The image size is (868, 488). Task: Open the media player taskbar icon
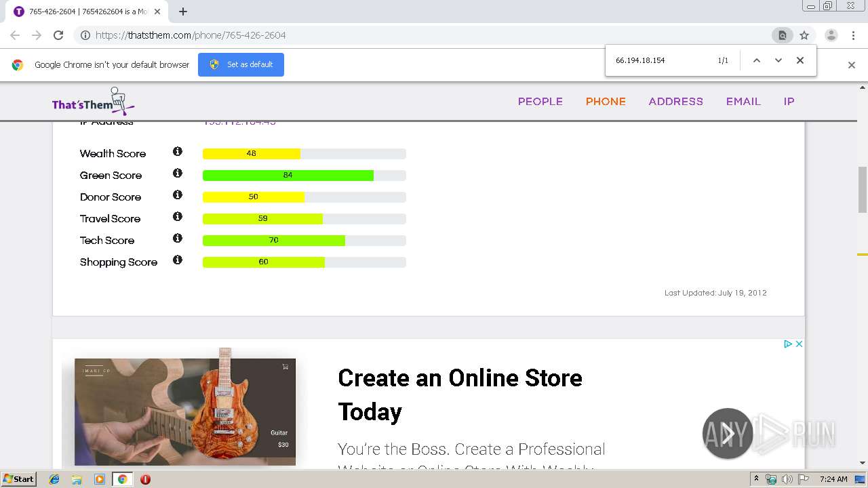tap(100, 479)
